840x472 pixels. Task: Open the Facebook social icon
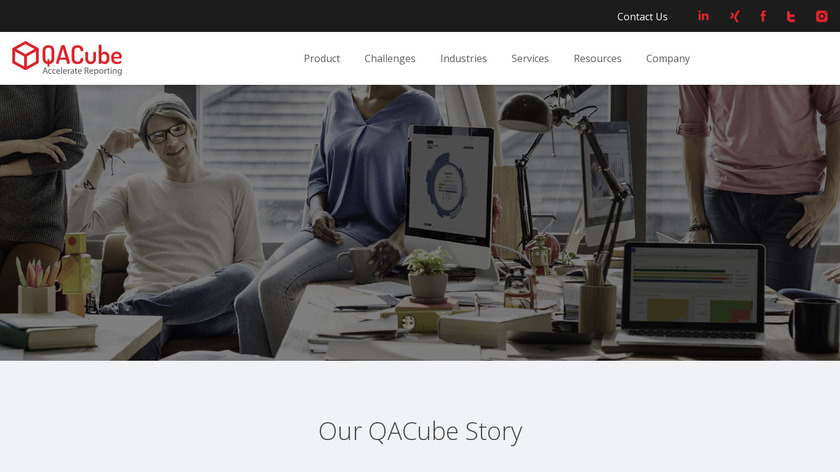(763, 16)
